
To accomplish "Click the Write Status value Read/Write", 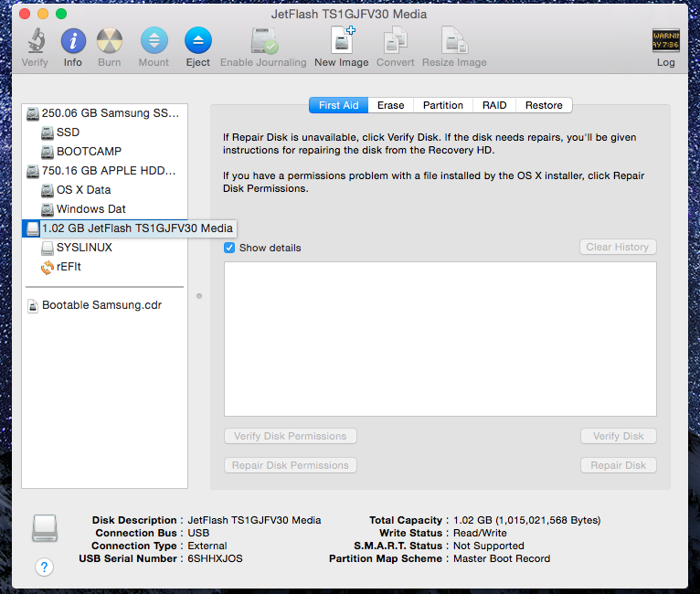I will click(480, 534).
